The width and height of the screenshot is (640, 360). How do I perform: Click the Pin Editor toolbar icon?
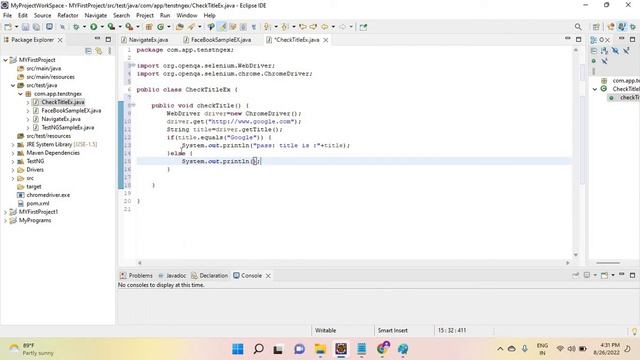coord(363,27)
